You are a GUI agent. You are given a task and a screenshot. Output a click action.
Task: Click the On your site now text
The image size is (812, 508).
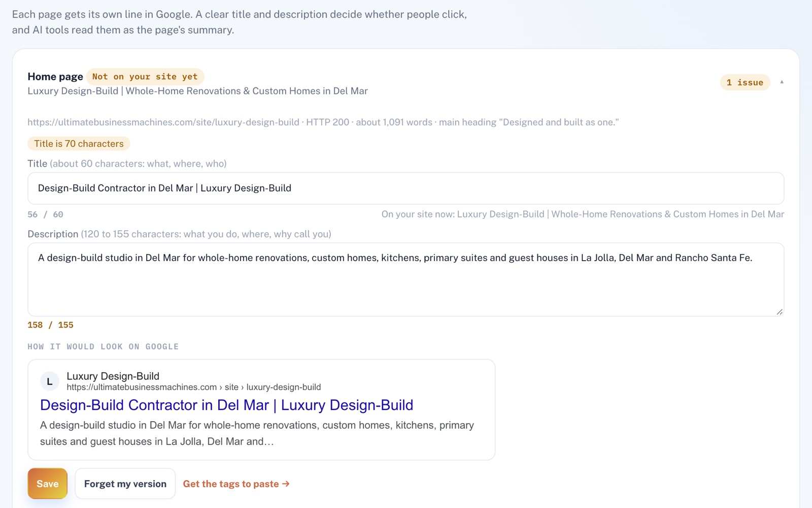pos(583,214)
